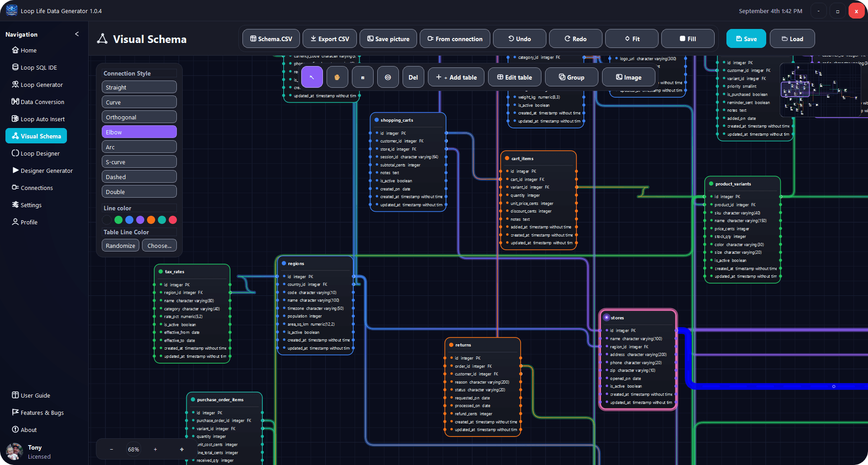Select Straight connection style
This screenshot has height=465, width=868.
click(x=139, y=87)
